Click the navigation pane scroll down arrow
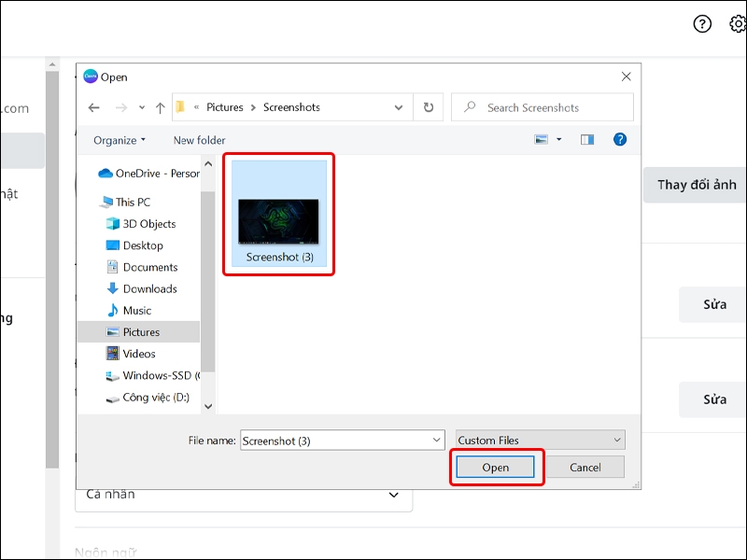The image size is (747, 560). 208,406
